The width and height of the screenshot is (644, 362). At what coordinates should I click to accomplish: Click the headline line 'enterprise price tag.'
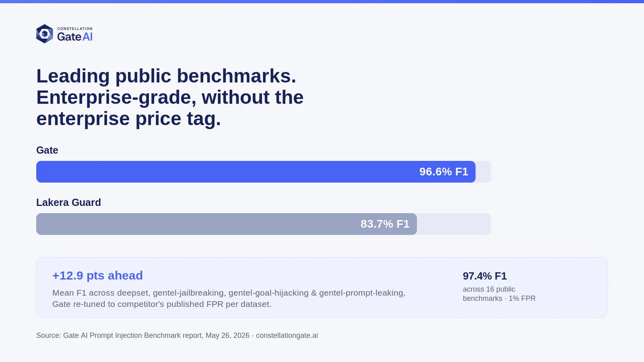point(129,119)
